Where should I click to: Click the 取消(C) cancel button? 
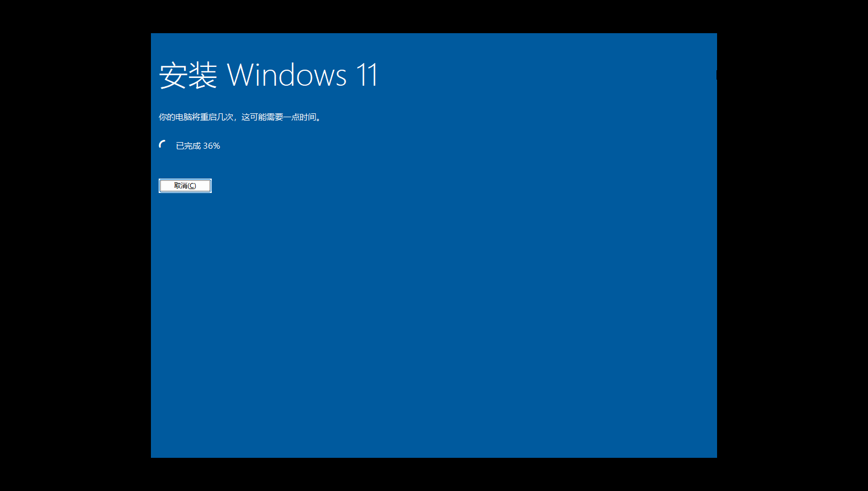[185, 186]
